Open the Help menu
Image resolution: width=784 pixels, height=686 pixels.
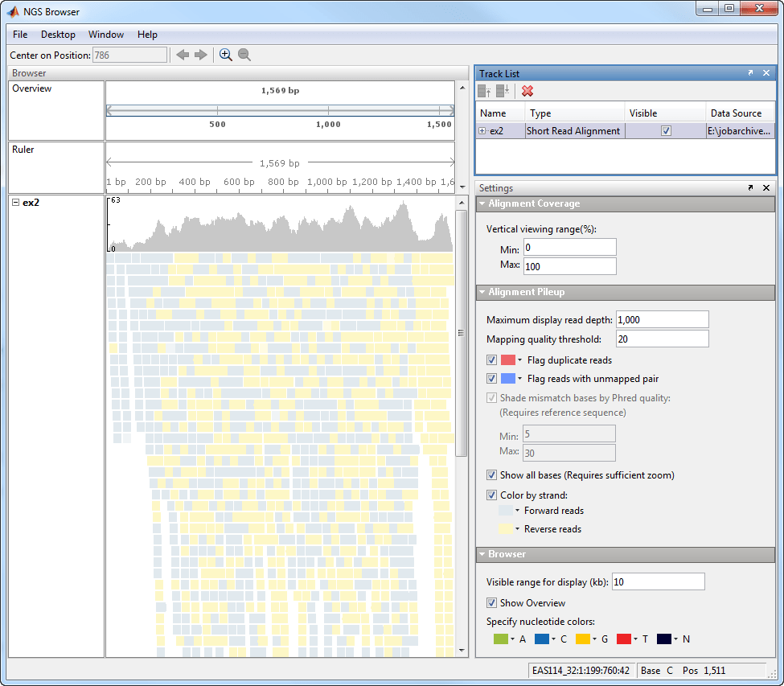(147, 35)
